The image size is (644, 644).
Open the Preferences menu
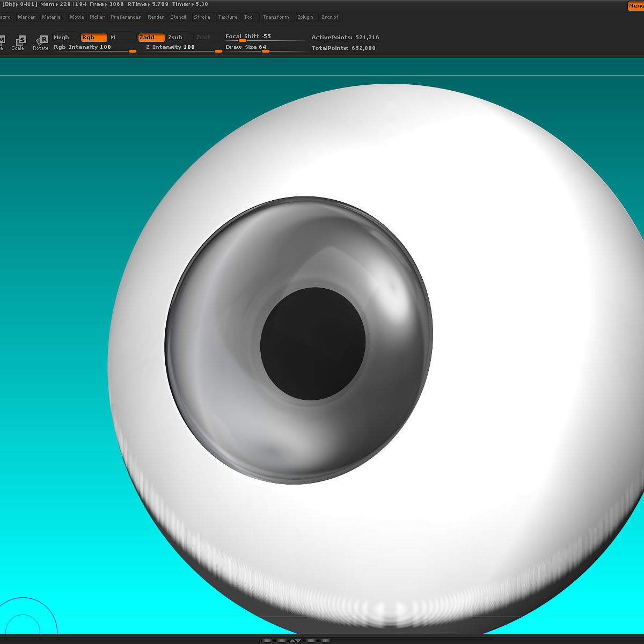(x=126, y=17)
